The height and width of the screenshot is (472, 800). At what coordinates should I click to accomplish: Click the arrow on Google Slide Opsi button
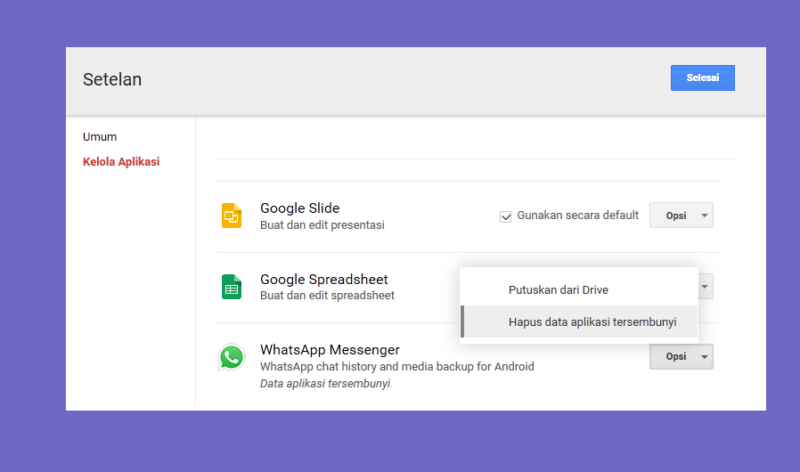tap(705, 215)
